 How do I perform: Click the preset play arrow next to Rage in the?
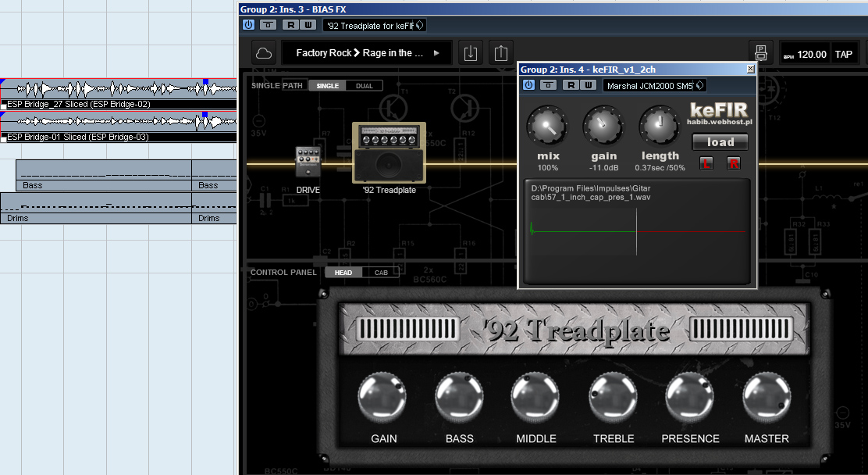[x=437, y=53]
